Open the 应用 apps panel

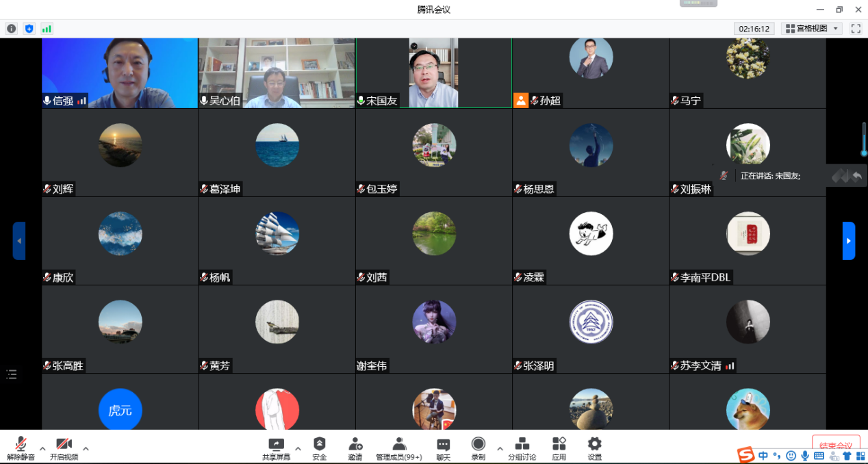[559, 449]
